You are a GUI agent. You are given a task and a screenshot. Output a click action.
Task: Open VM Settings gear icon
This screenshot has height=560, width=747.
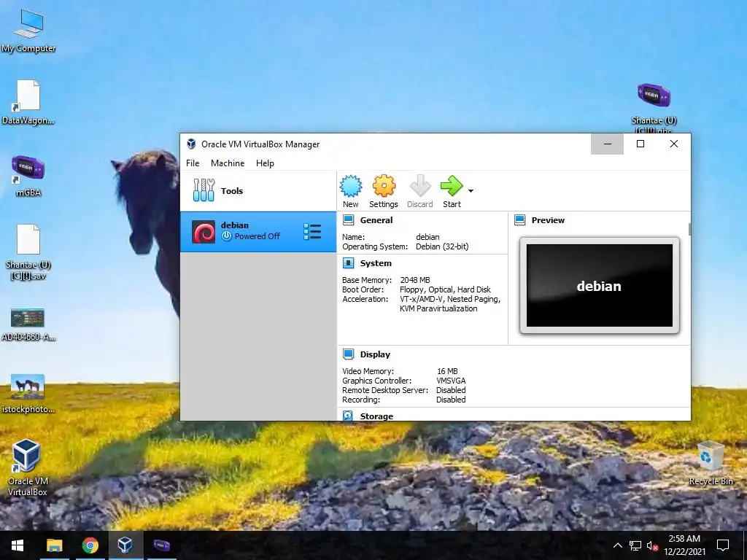384,186
